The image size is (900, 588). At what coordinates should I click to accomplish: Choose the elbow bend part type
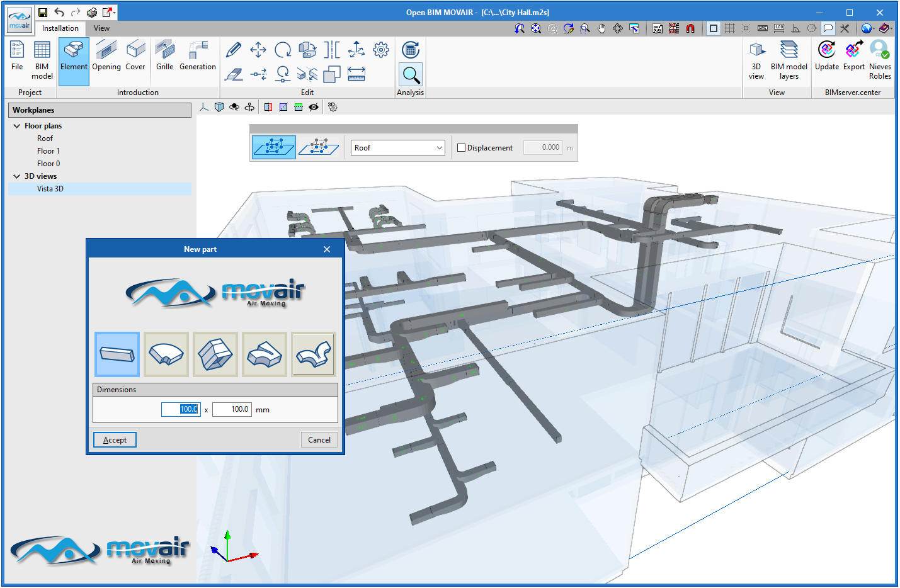[x=166, y=354]
